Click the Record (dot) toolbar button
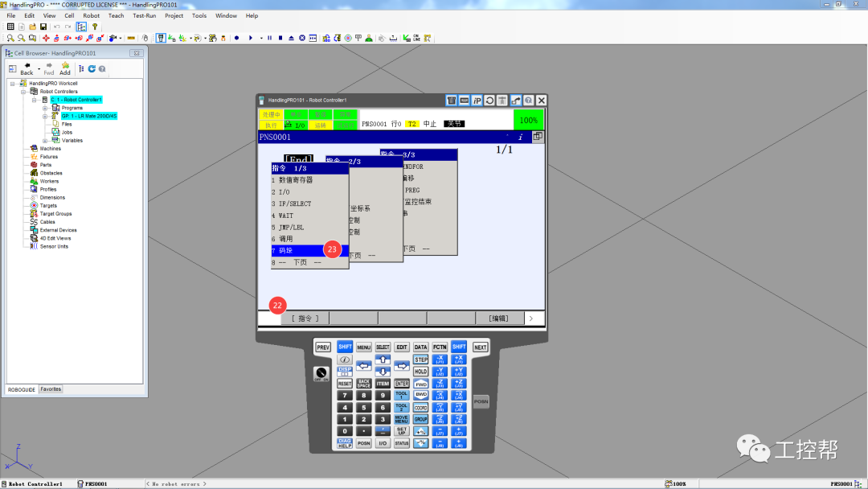 (x=237, y=39)
